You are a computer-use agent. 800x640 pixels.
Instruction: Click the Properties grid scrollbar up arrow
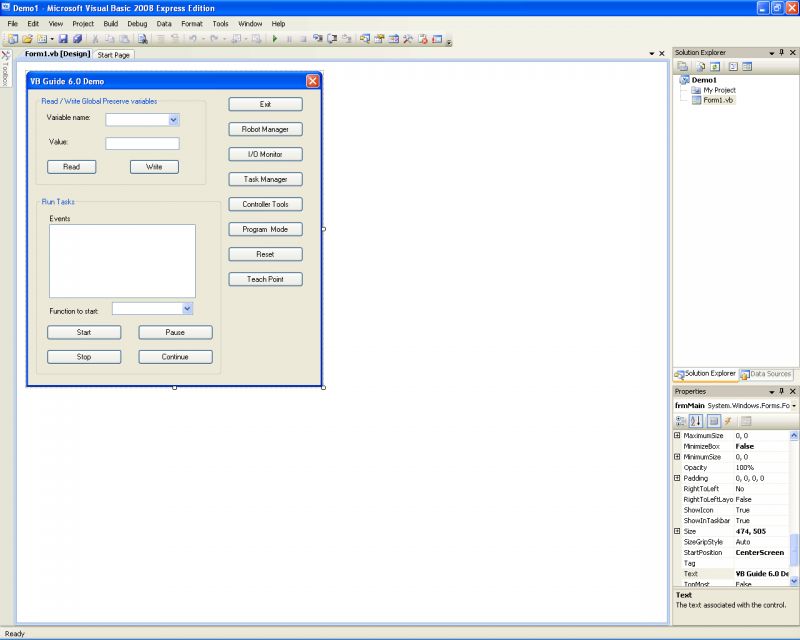pyautogui.click(x=794, y=435)
